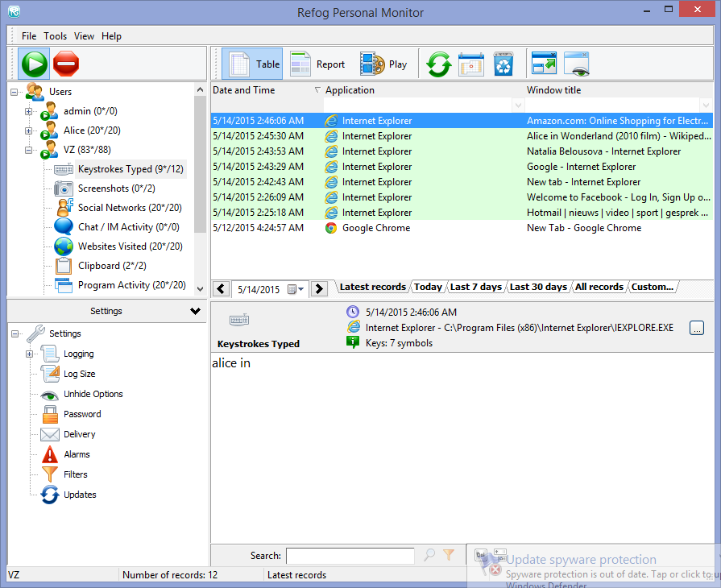This screenshot has width=721, height=588.
Task: Open Filters settings
Action: (76, 474)
